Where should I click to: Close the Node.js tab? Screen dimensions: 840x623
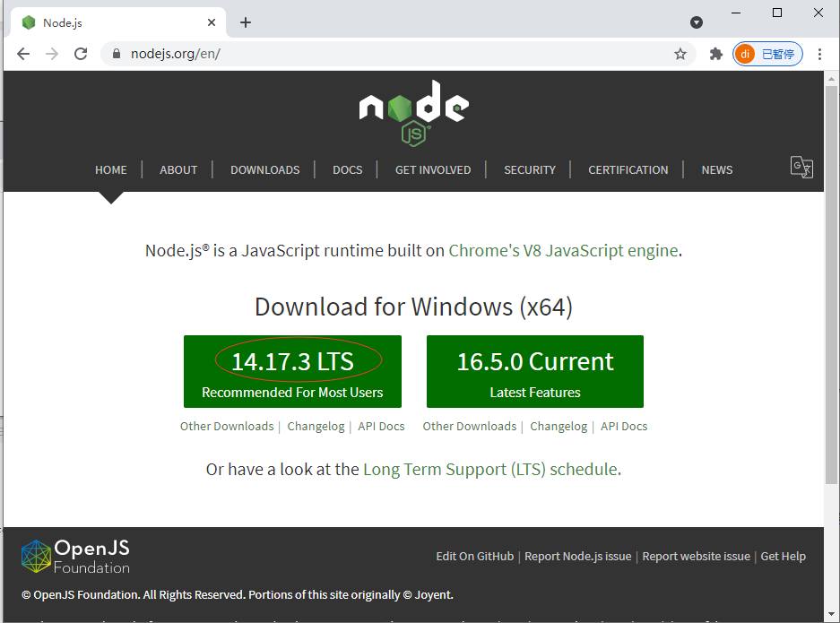click(212, 22)
